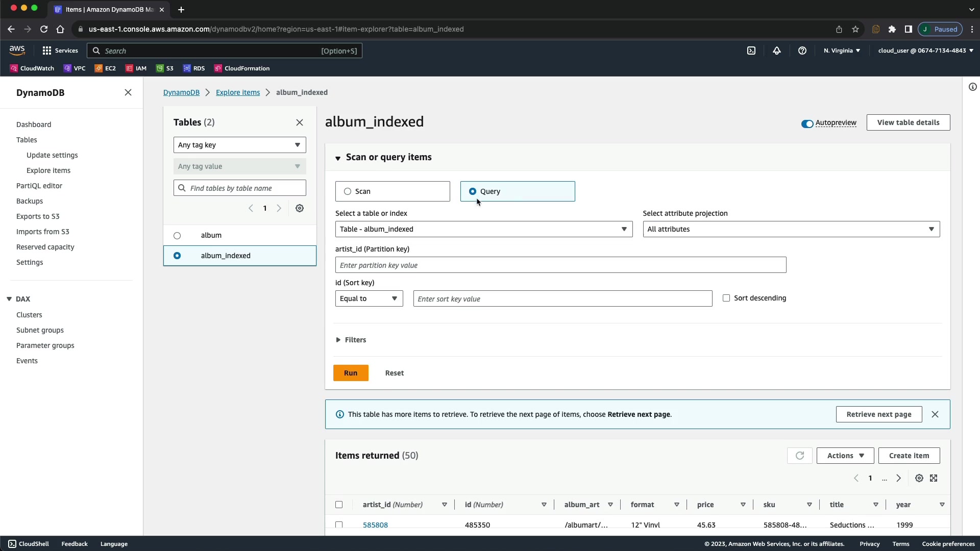
Task: Open the notifications bell icon
Action: coord(777,51)
